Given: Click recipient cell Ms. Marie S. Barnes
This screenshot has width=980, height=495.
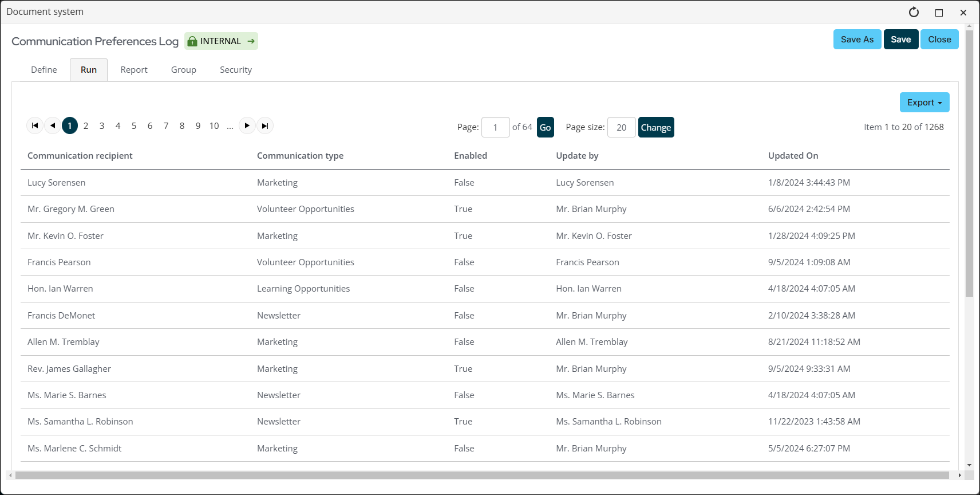Looking at the screenshot, I should pos(67,395).
